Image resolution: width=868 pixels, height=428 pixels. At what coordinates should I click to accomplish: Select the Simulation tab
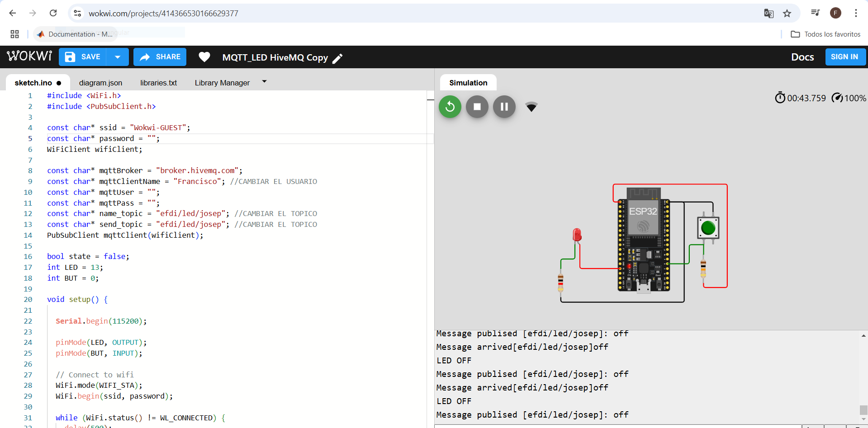(x=468, y=83)
